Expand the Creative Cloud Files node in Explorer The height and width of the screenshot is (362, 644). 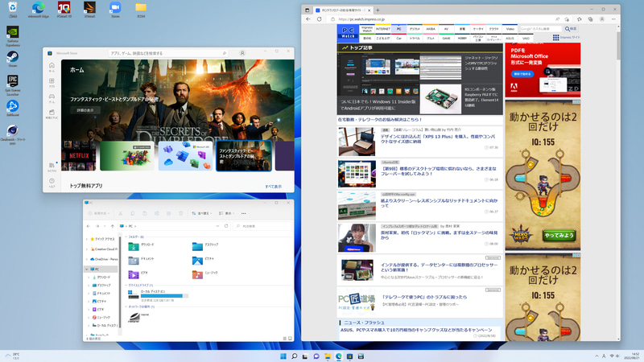[x=87, y=249]
